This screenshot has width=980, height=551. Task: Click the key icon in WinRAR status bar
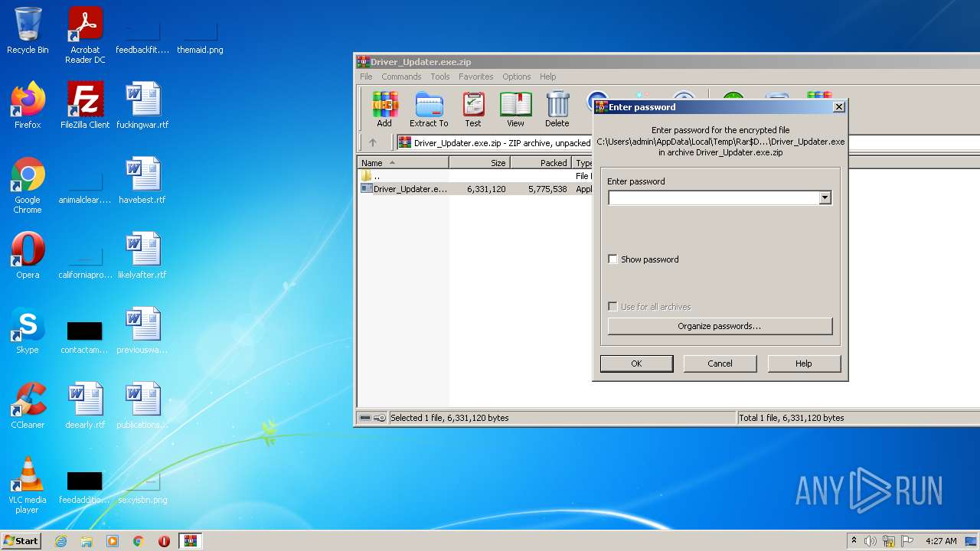380,418
